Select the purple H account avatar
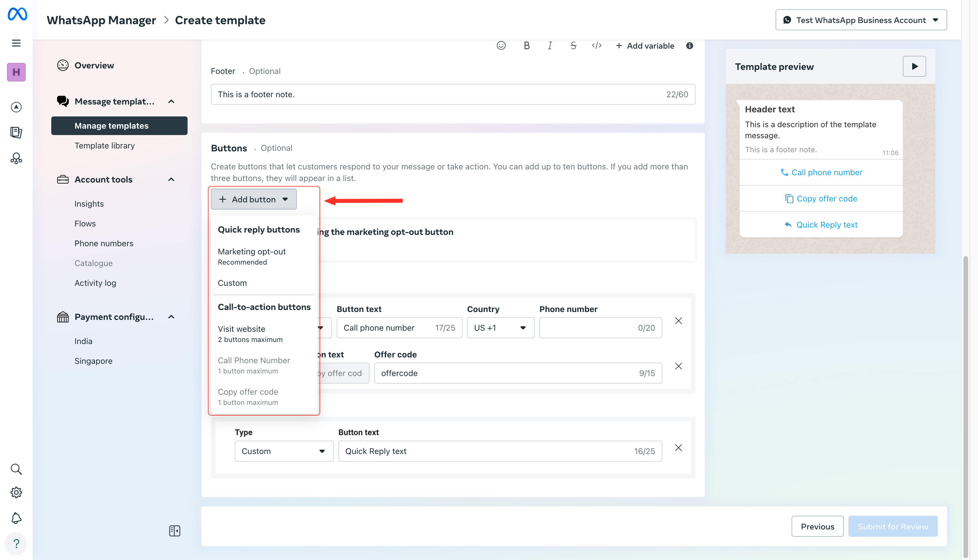This screenshot has height=560, width=978. pyautogui.click(x=16, y=72)
